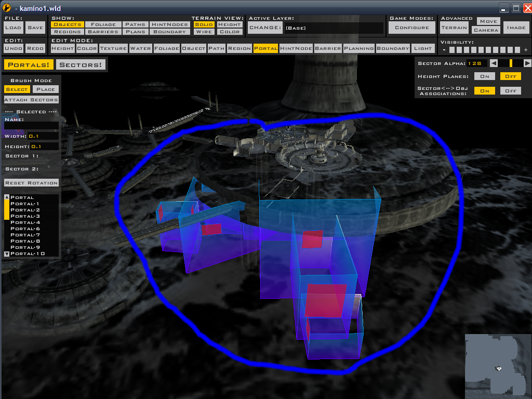Toggle Regions display in Show section
This screenshot has width=532, height=399.
[68, 32]
